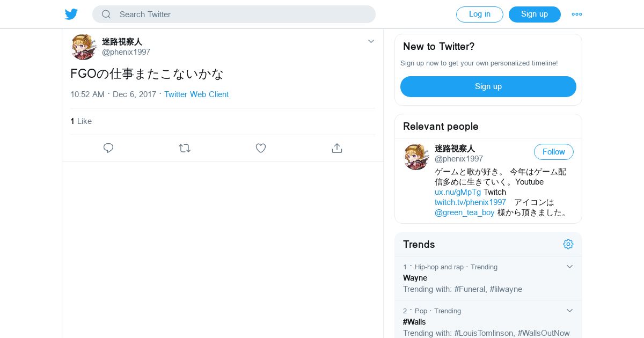The height and width of the screenshot is (338, 644).
Task: Open the three-dots more menu
Action: pos(577,14)
